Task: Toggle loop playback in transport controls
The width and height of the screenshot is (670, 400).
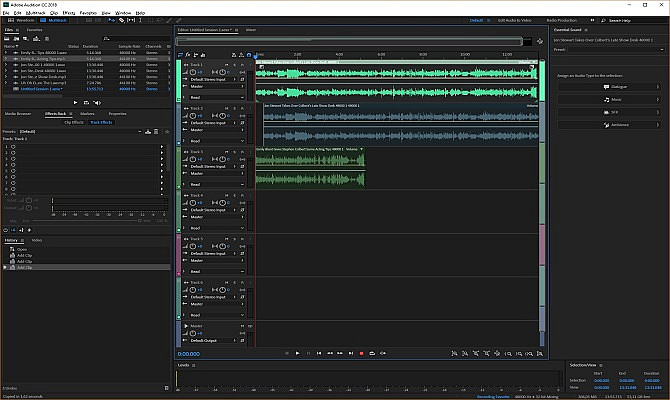Action: pos(373,353)
